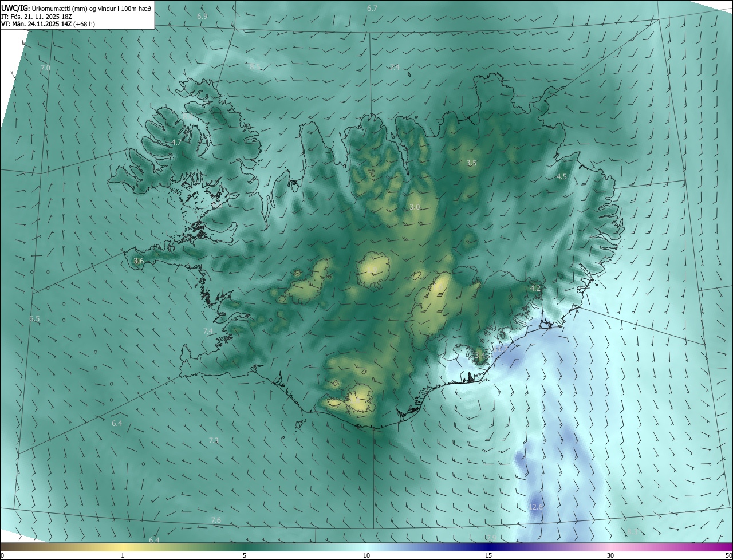Viewport: 733px width, 560px height.
Task: Click the 4.7 value label on the Westfjords
Action: point(176,142)
